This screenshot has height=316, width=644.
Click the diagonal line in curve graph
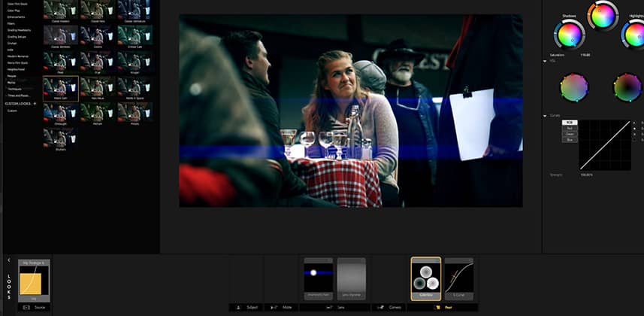click(x=605, y=145)
